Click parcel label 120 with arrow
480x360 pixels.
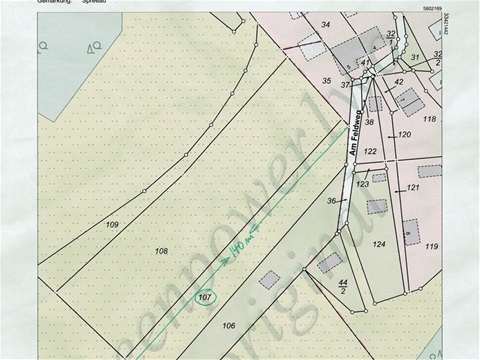click(x=399, y=135)
